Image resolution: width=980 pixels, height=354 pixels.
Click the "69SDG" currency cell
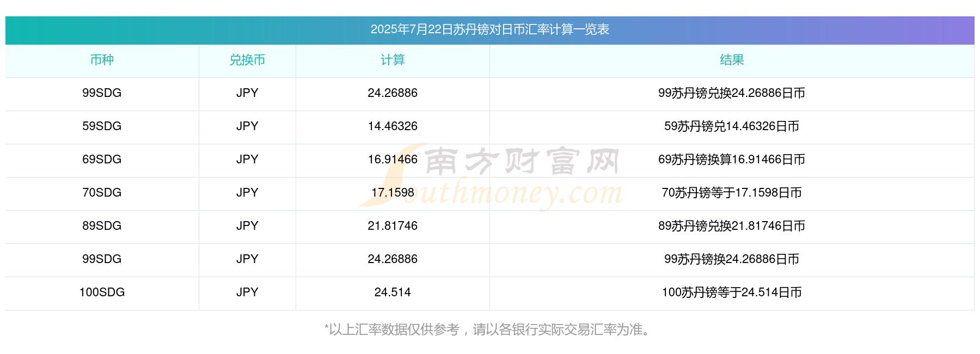click(102, 160)
